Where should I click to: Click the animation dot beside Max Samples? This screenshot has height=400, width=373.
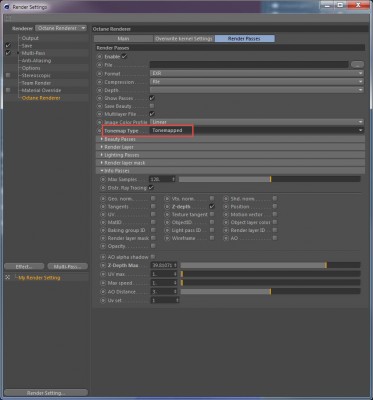(103, 179)
